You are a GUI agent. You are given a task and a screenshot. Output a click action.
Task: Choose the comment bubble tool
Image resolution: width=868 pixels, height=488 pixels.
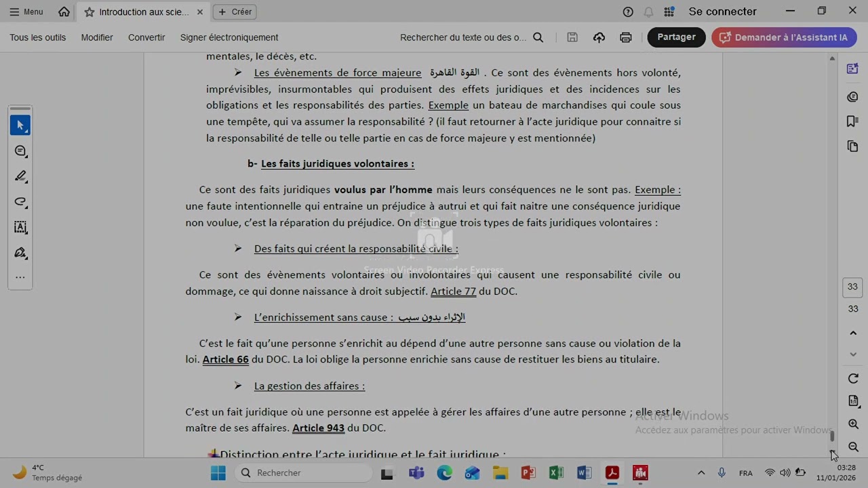click(20, 151)
